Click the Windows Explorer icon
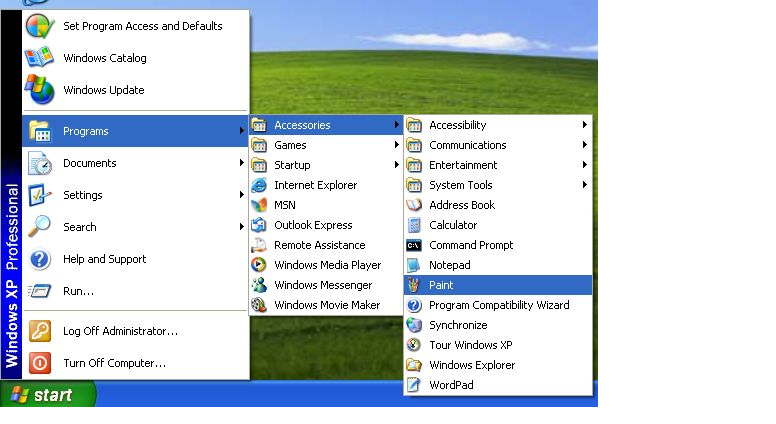The image size is (776, 424). pyautogui.click(x=414, y=365)
